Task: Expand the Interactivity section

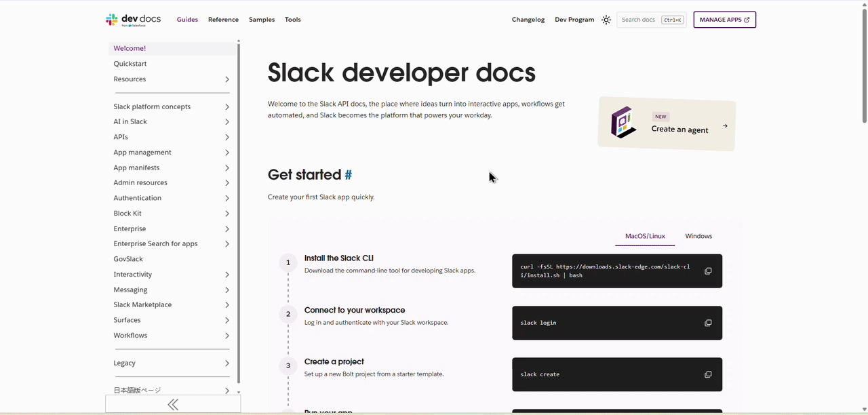Action: point(227,275)
